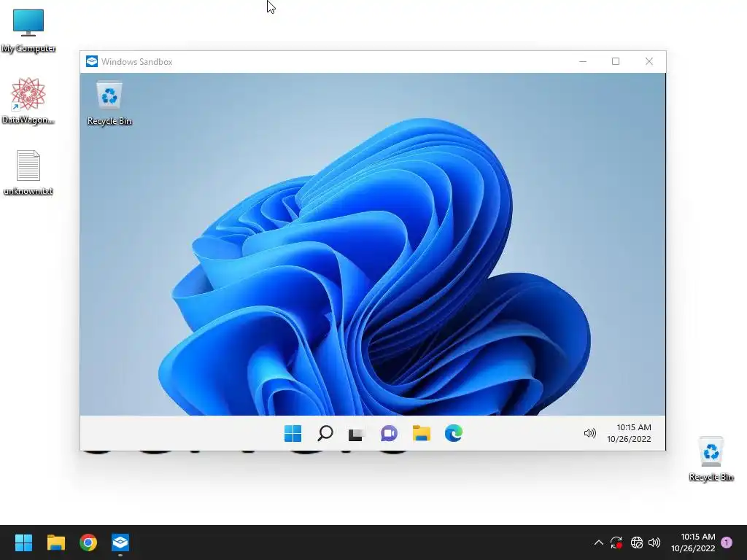
Task: Maximize the Windows Sandbox window
Action: [x=616, y=61]
